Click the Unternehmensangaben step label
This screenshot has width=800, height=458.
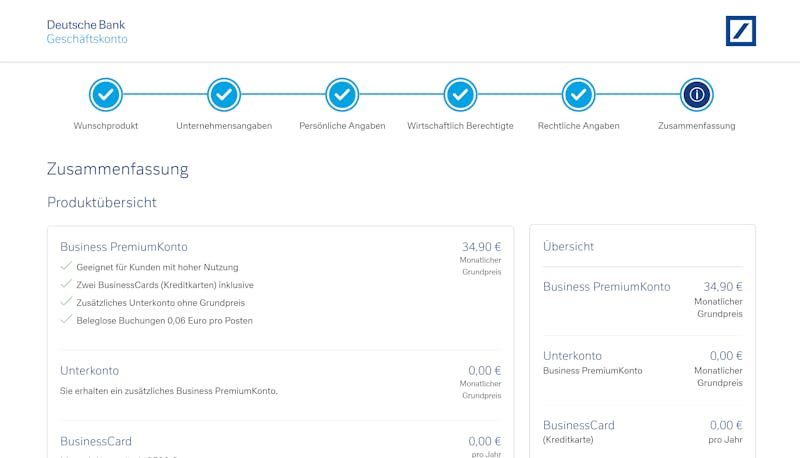click(224, 126)
